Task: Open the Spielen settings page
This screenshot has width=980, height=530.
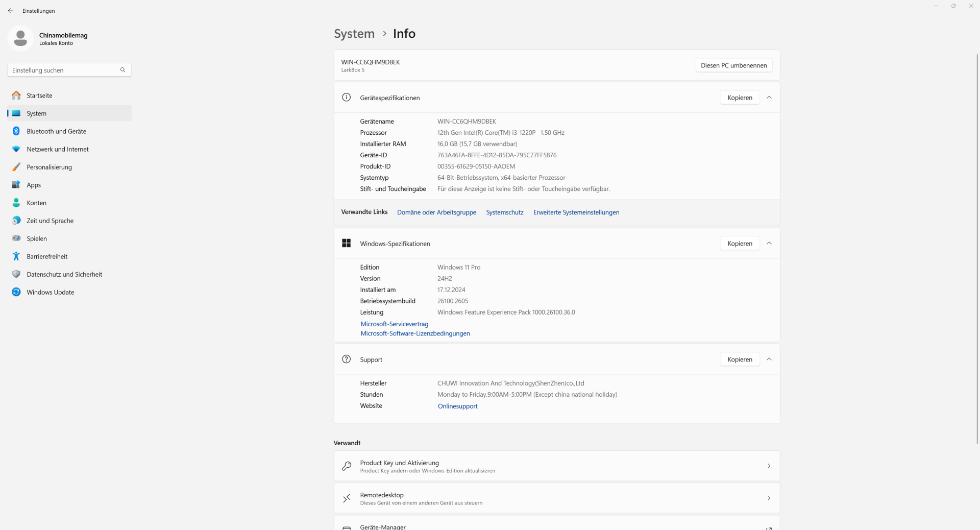Action: tap(69, 238)
